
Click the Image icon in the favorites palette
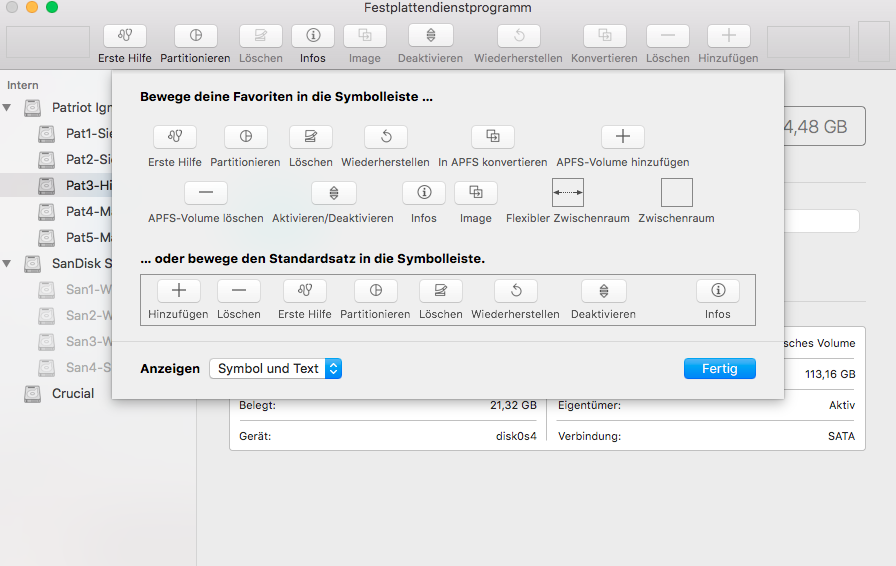[475, 193]
